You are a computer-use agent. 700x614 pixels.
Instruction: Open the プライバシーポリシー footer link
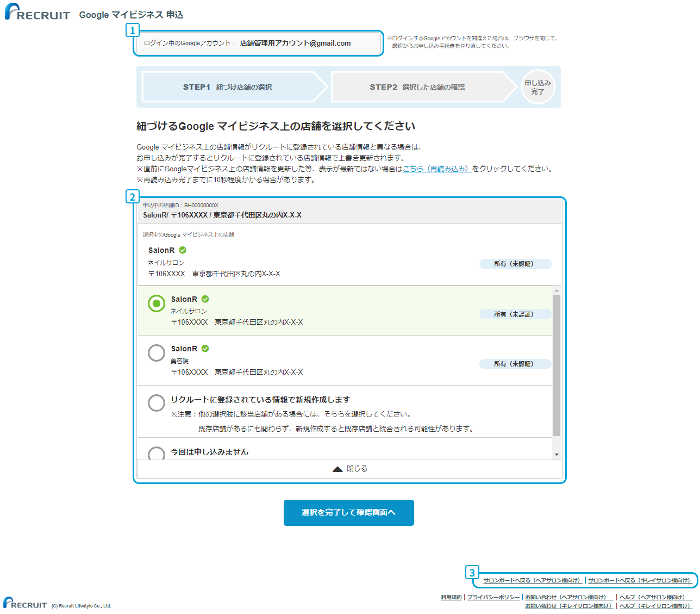pyautogui.click(x=493, y=597)
